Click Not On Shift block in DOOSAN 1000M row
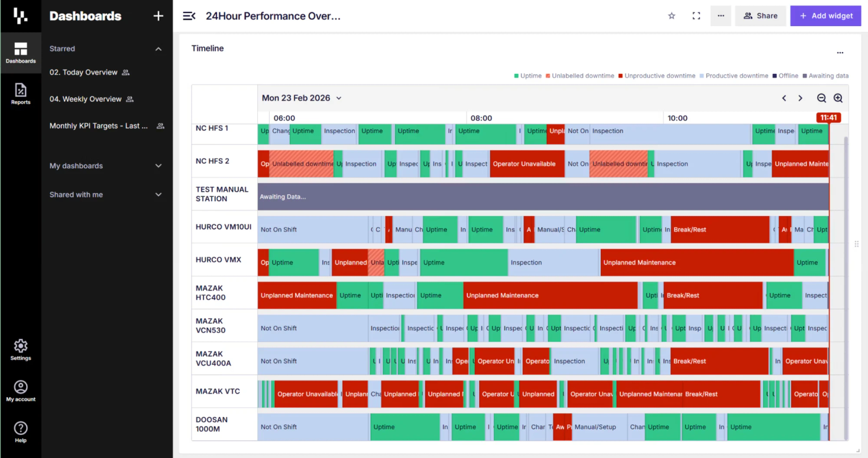Screen dimensions: 868x458 click(314, 427)
